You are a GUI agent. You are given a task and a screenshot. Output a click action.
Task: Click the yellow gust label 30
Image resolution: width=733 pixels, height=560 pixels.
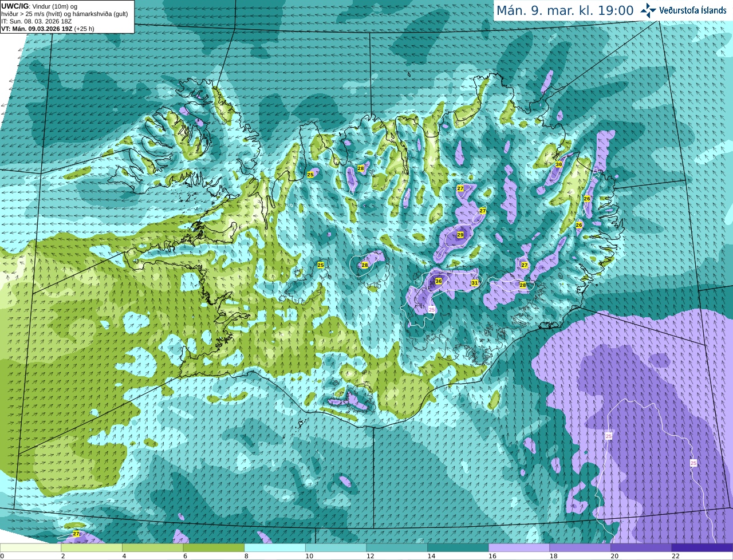[559, 164]
